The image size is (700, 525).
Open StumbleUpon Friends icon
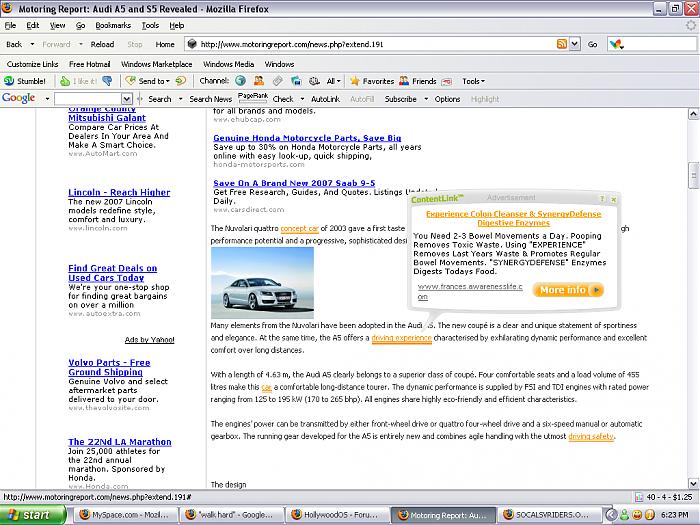pos(404,81)
